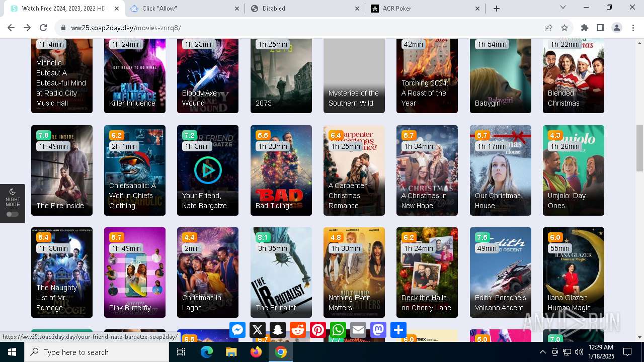Open Chrome side panel icon
This screenshot has height=362, width=644.
pyautogui.click(x=601, y=28)
